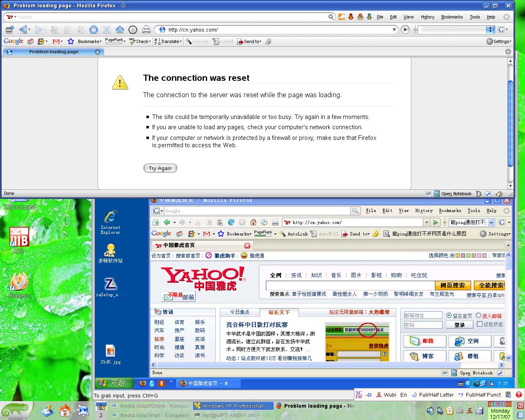Select the 今日焦点 tab on Yahoo page

point(240,312)
